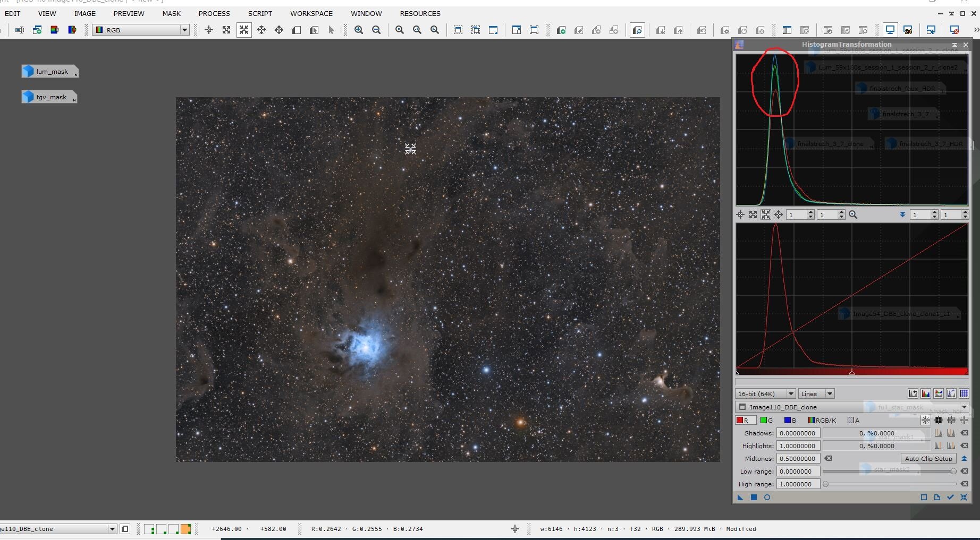Click the reset Midtones value icon
This screenshot has width=980, height=540.
click(x=828, y=459)
